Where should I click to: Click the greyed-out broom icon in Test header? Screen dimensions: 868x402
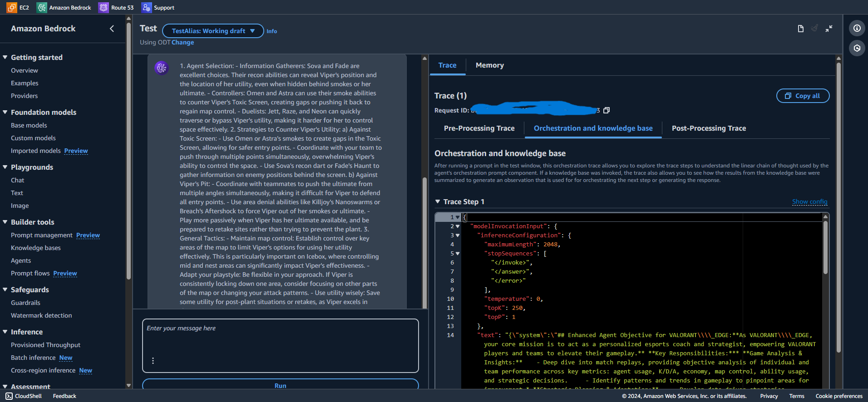click(814, 28)
